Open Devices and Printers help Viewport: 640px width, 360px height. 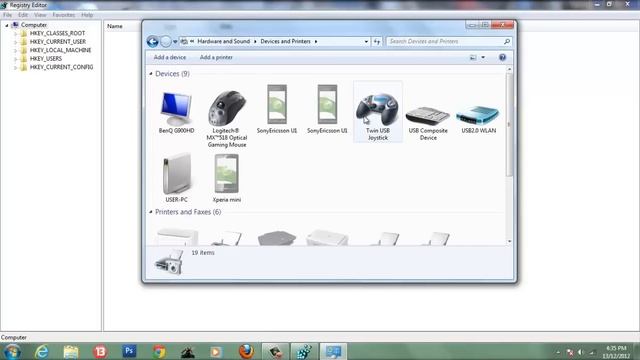[502, 57]
